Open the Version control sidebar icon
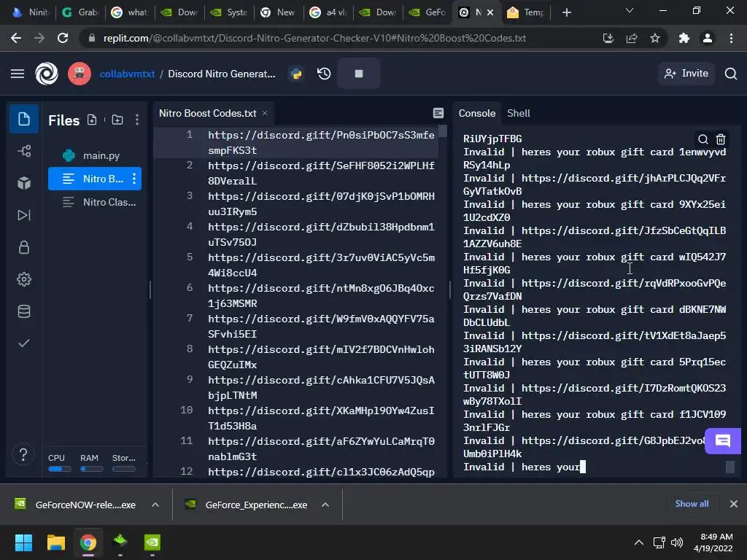 click(24, 152)
